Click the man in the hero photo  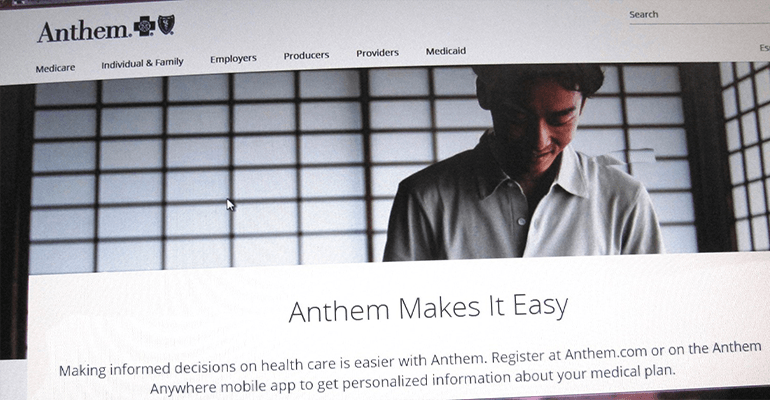(x=523, y=164)
